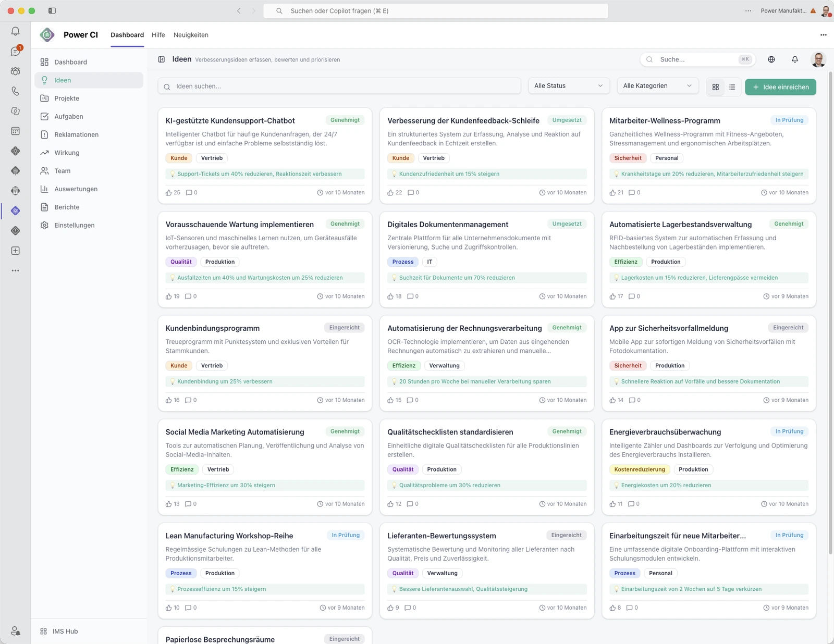Select Reklamationen in the sidebar
This screenshot has width=834, height=644.
pos(89,134)
